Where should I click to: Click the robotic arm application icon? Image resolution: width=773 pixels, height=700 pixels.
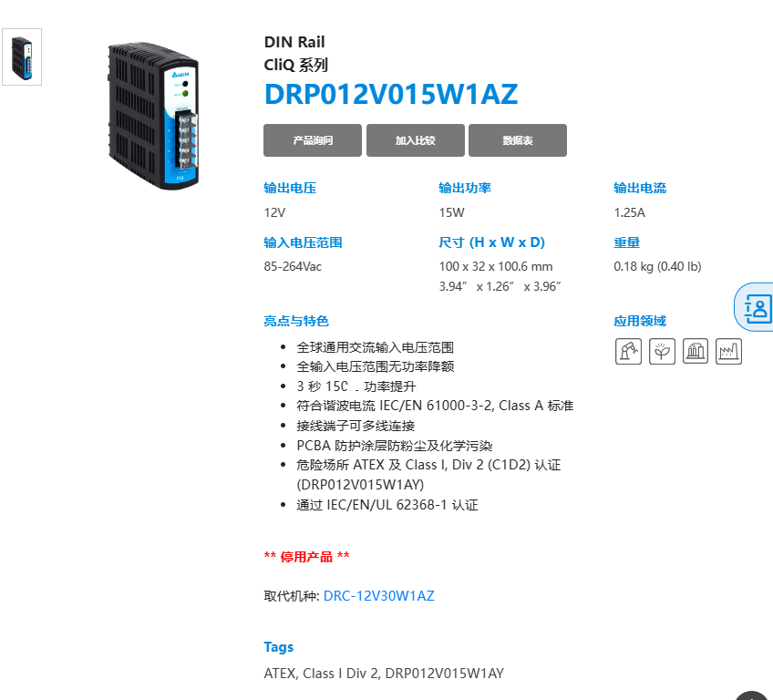628,352
